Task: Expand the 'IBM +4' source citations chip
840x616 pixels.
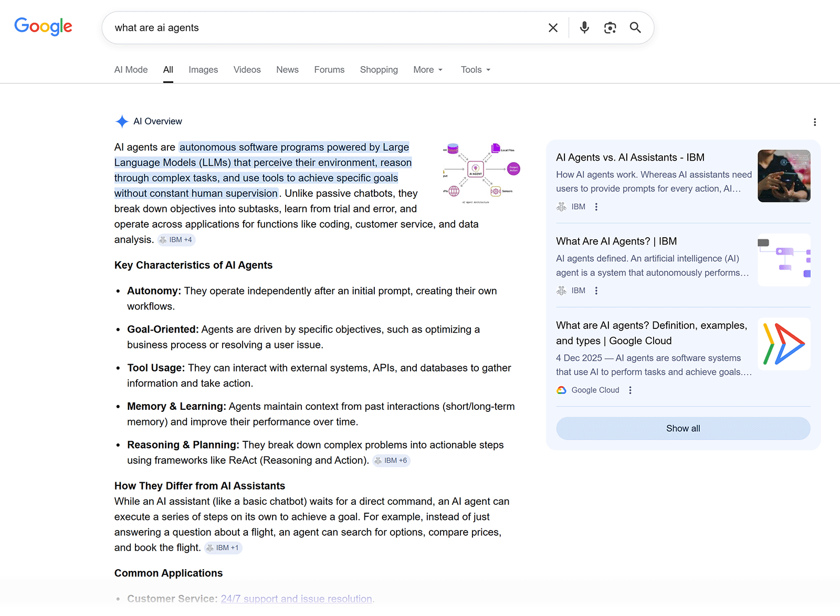Action: click(176, 239)
